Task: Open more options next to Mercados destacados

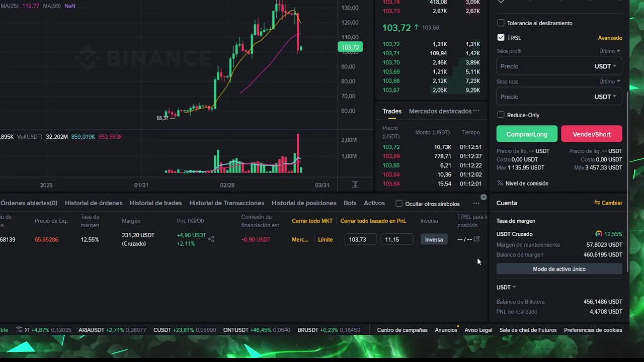Action: pos(476,111)
